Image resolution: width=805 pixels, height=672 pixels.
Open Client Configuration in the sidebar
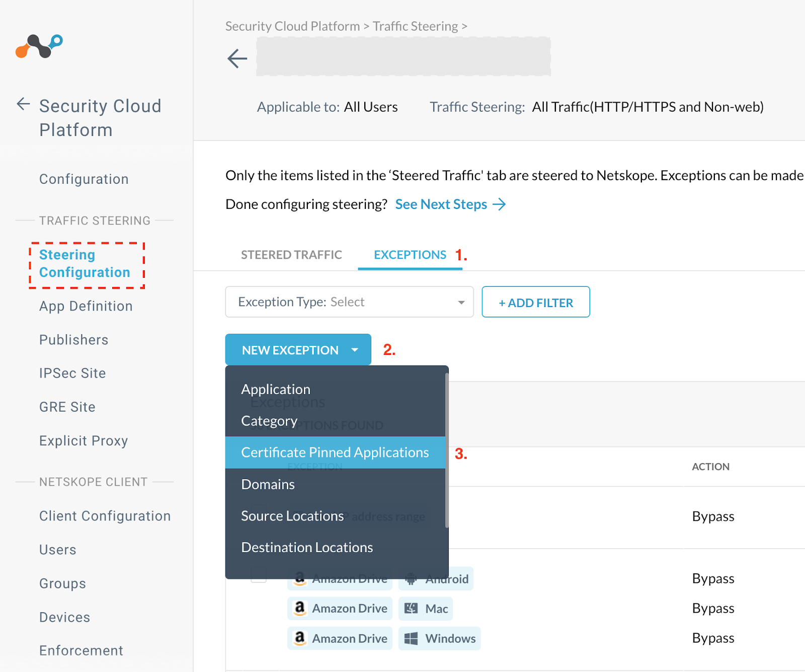coord(105,516)
